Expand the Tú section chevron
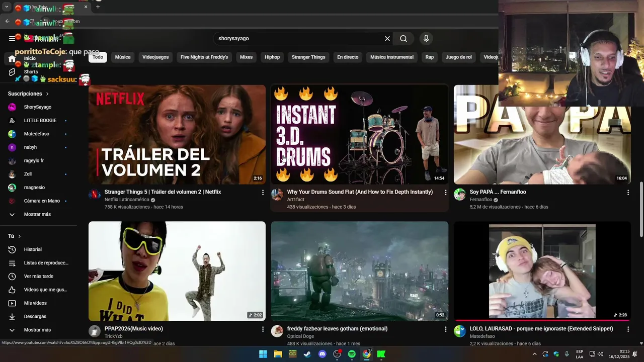The height and width of the screenshot is (362, 644). coord(20,236)
